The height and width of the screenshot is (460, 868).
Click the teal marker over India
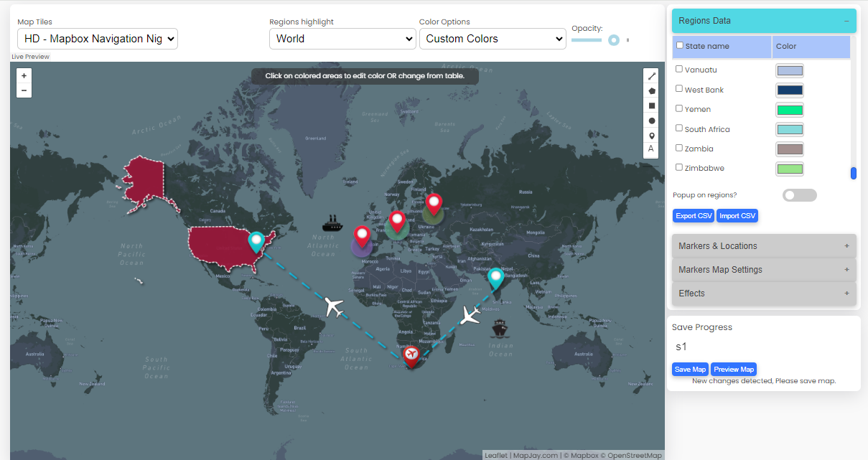click(x=495, y=278)
